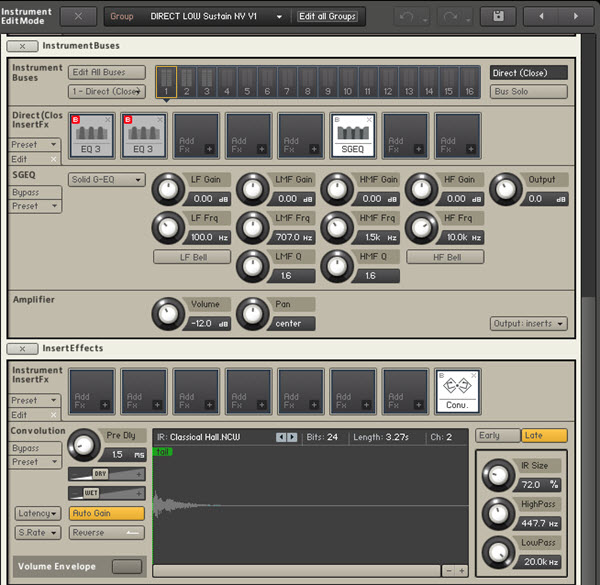Click the LF Gain knob
Image resolution: width=600 pixels, height=585 pixels.
pos(168,189)
